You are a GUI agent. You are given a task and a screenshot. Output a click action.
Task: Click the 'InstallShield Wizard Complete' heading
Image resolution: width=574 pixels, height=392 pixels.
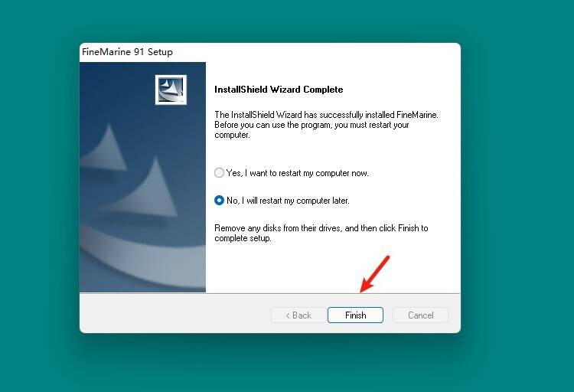point(279,90)
